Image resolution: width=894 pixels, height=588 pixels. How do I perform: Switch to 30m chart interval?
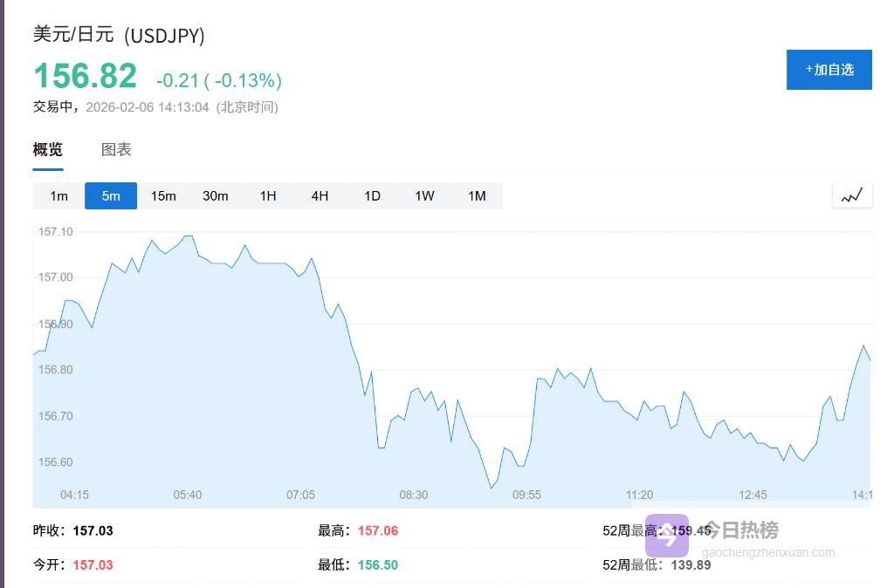[216, 196]
